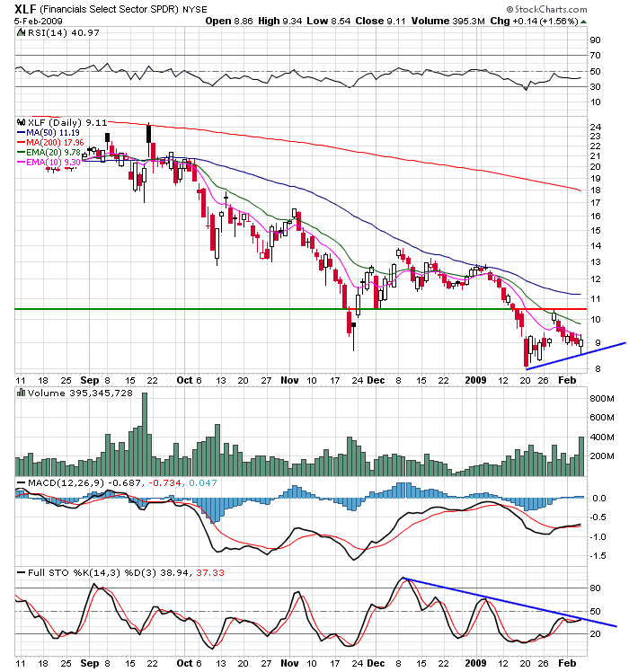Click the EMA(20) 9.78 legend
The image size is (629, 672).
click(x=49, y=152)
